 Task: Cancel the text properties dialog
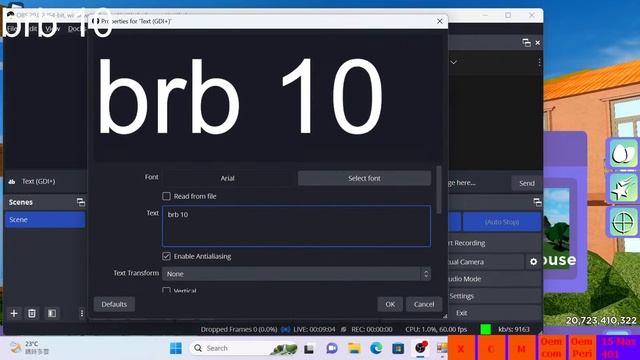point(424,304)
